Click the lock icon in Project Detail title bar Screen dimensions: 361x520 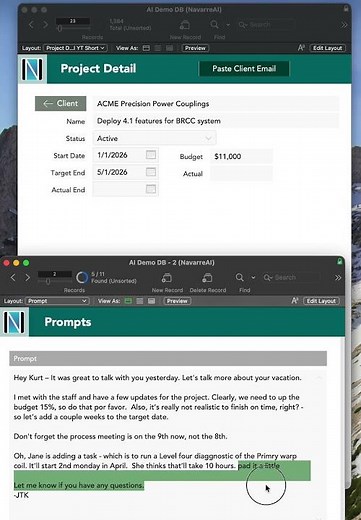346,9
